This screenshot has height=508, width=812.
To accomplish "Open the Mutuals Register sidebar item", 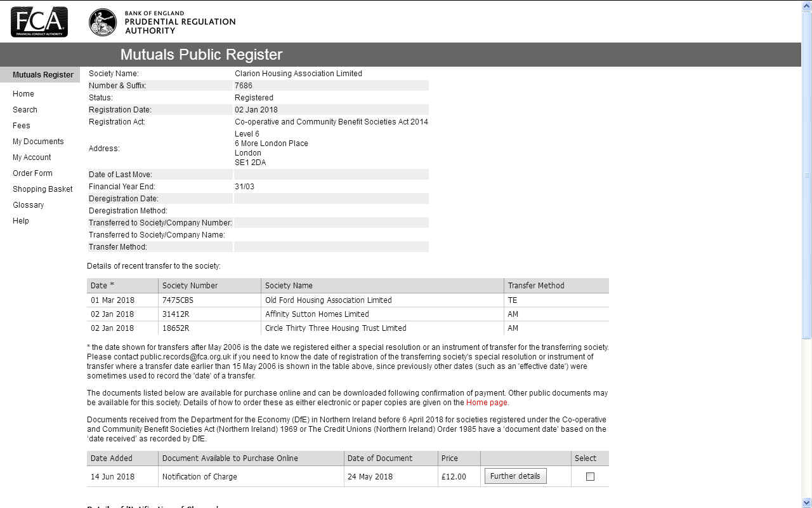I will click(x=43, y=75).
